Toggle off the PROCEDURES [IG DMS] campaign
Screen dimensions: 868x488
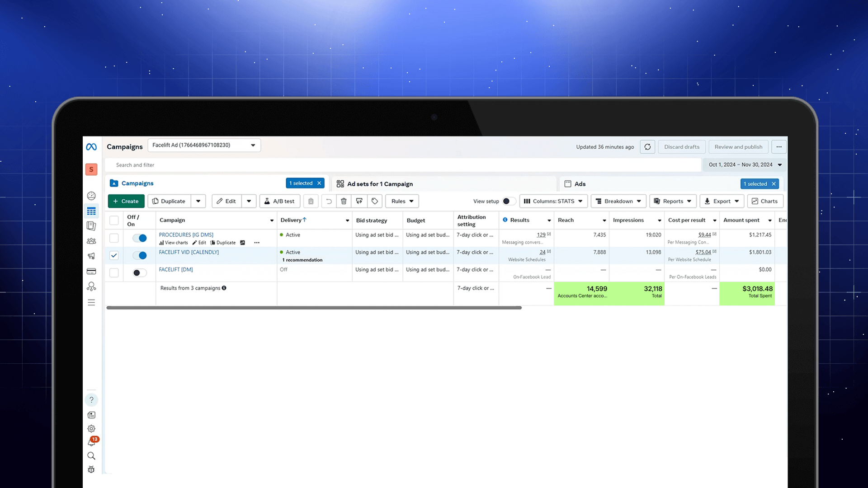pos(140,238)
